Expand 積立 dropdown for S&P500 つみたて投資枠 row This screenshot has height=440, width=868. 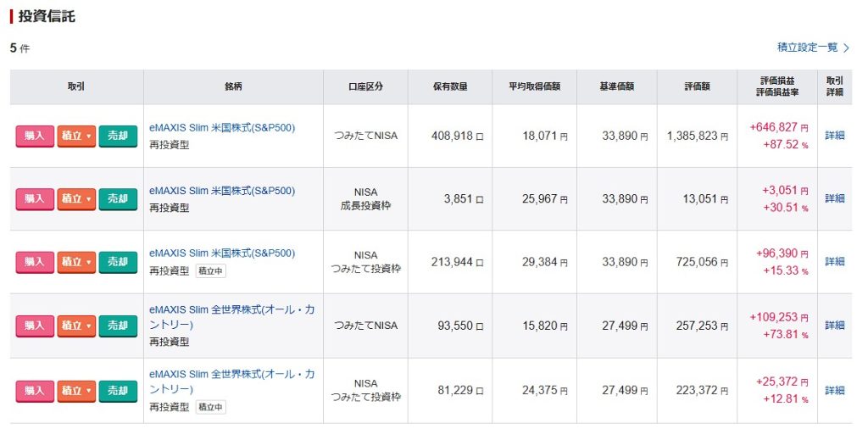[76, 262]
